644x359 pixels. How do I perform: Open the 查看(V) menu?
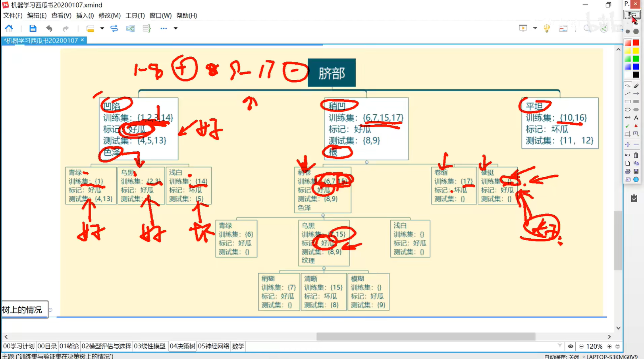pyautogui.click(x=61, y=15)
